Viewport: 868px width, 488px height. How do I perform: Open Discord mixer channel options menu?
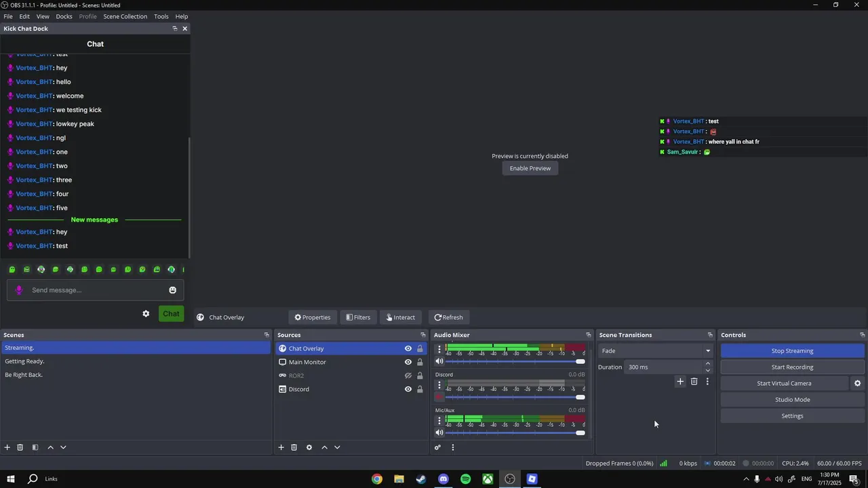click(x=439, y=385)
